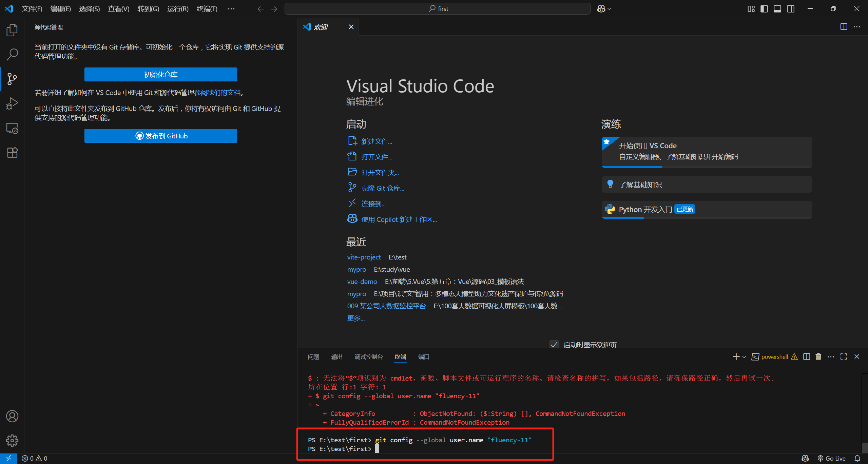Open terminal more actions ellipsis menu
Image resolution: width=868 pixels, height=464 pixels.
coord(831,356)
